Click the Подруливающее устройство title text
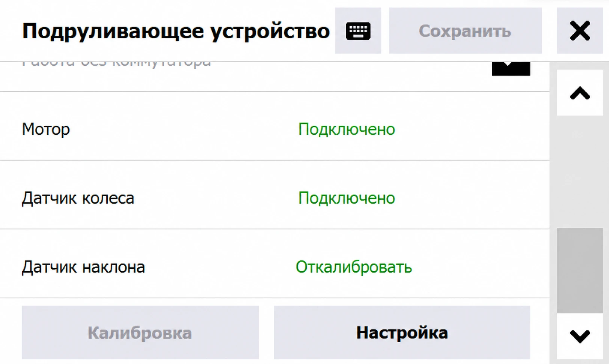 point(176,31)
